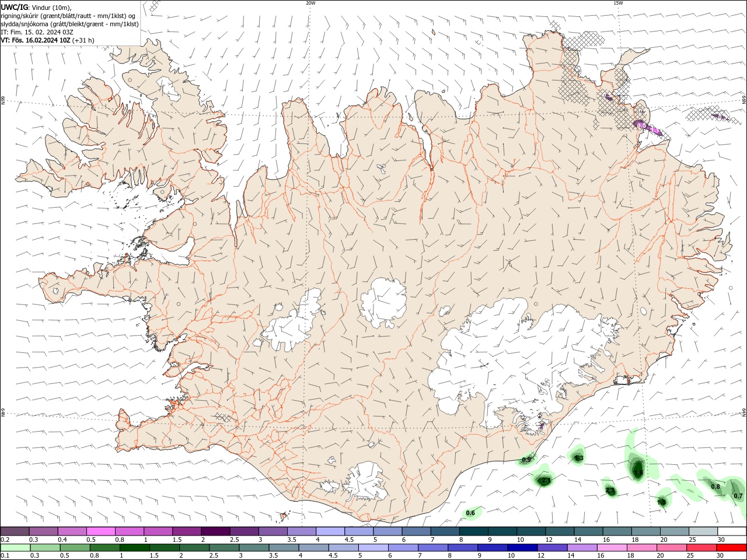Click the '0.7' precipitation value at the right edge
This screenshot has width=747, height=560.
738,496
